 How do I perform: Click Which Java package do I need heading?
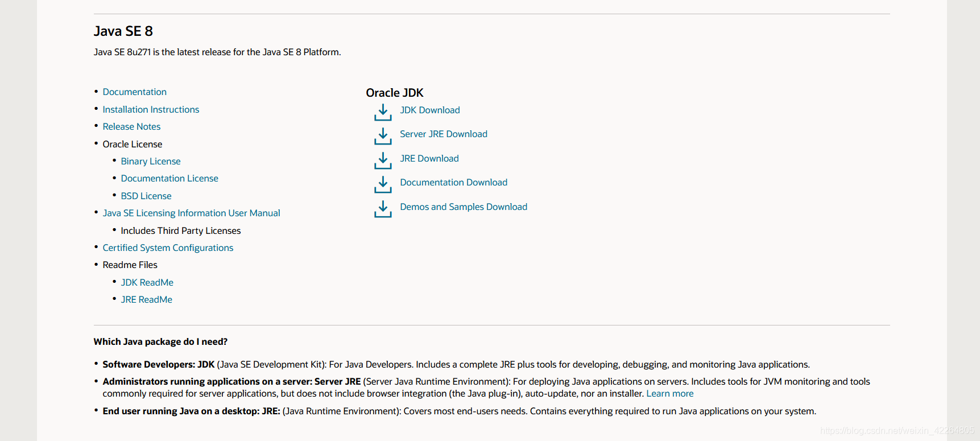click(160, 341)
